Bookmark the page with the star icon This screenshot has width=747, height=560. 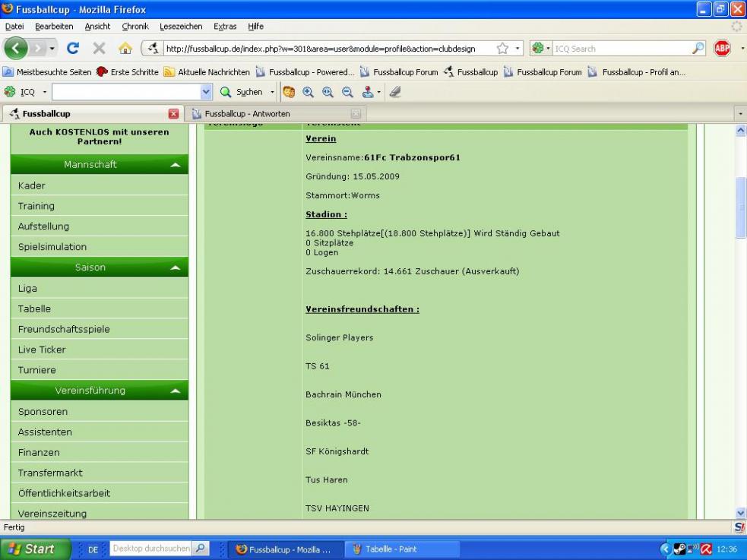pyautogui.click(x=502, y=49)
